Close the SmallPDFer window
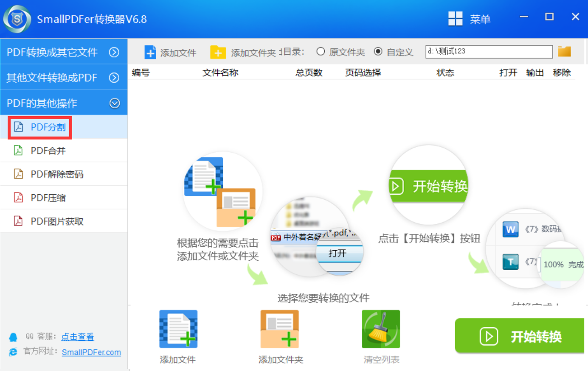Image resolution: width=588 pixels, height=371 pixels. click(575, 17)
